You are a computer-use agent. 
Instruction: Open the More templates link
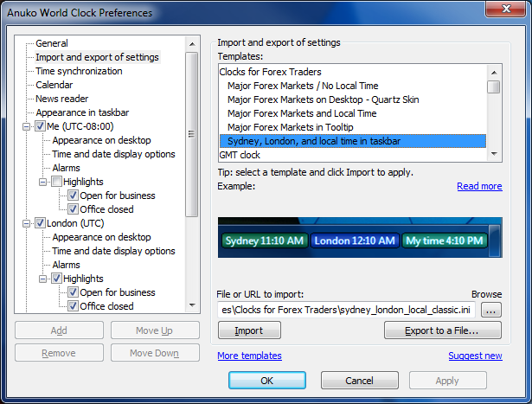[249, 356]
